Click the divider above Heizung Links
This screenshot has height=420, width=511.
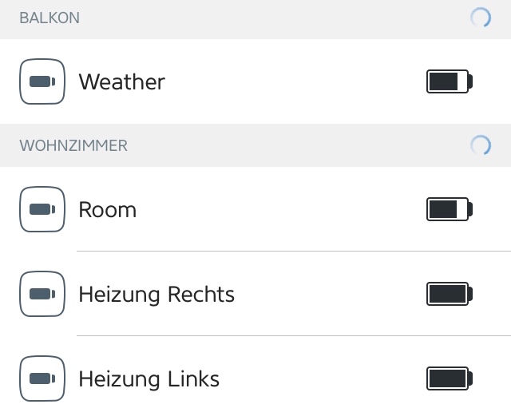[293, 336]
